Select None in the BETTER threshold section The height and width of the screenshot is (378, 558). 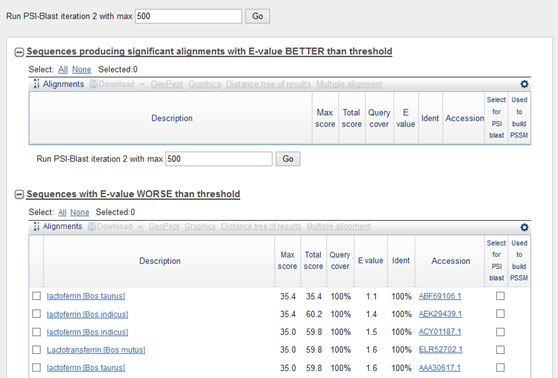tap(81, 69)
